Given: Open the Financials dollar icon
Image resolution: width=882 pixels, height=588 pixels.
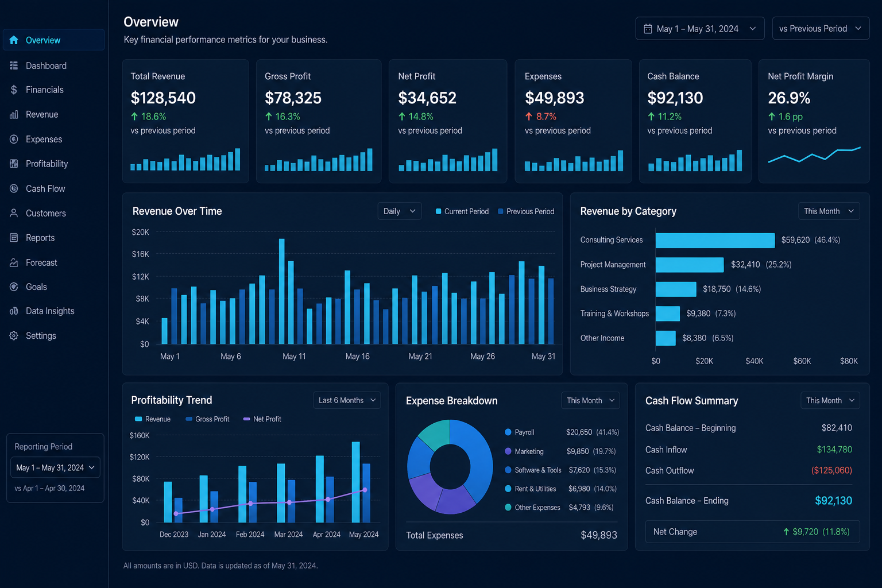Looking at the screenshot, I should 14,90.
